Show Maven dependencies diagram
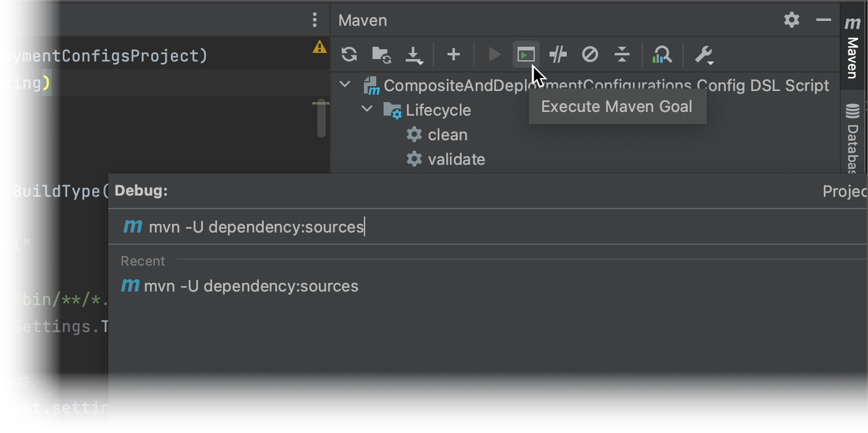Image resolution: width=868 pixels, height=433 pixels. click(662, 55)
